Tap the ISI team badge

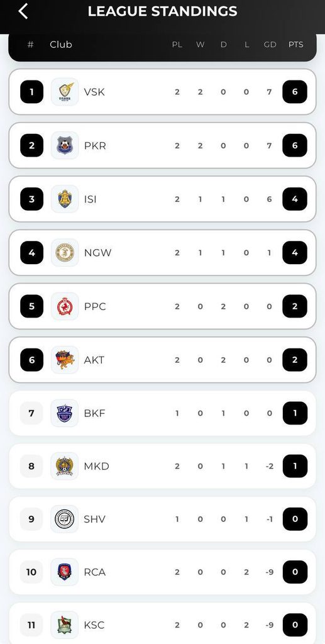65,199
